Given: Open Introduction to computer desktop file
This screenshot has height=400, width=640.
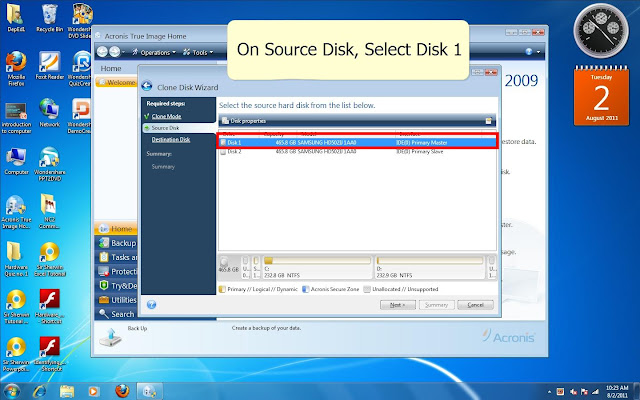Looking at the screenshot, I should (16, 118).
